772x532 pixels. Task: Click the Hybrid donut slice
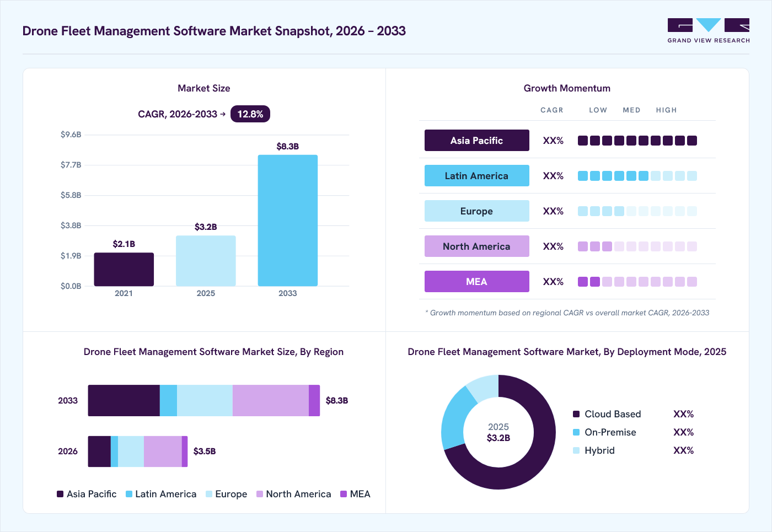[x=485, y=388]
